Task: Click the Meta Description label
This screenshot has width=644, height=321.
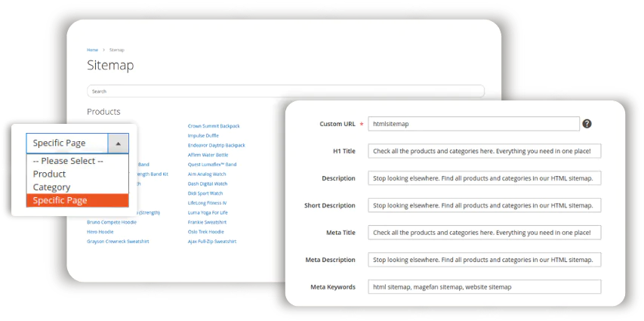Action: tap(331, 259)
